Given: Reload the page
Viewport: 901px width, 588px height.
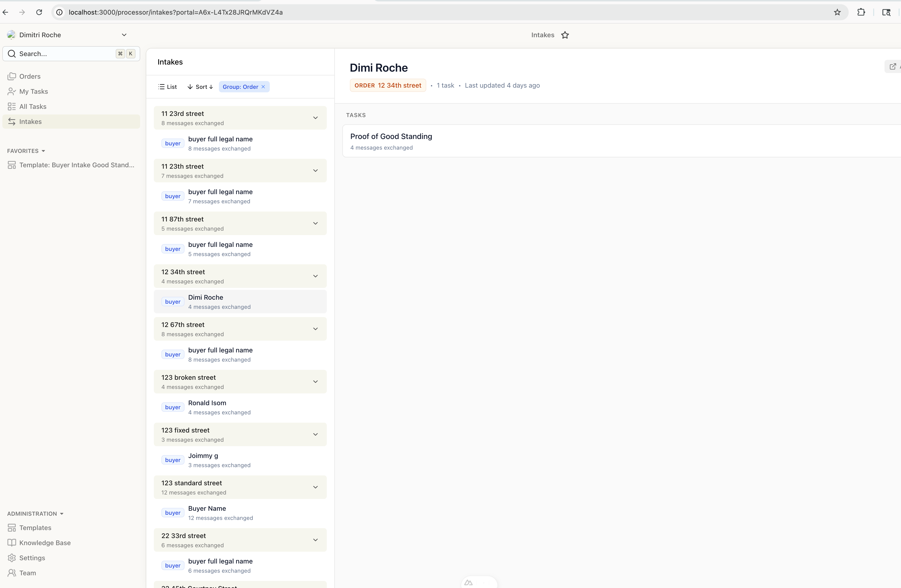Looking at the screenshot, I should pyautogui.click(x=39, y=12).
